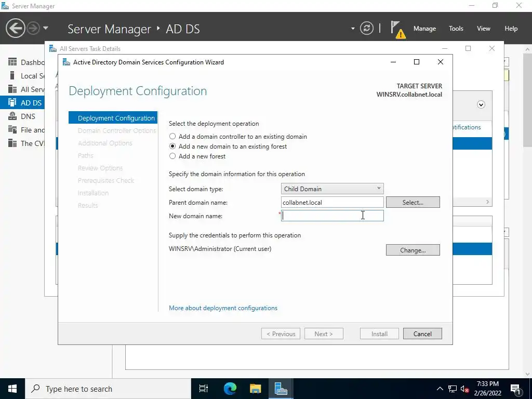This screenshot has width=532, height=399.
Task: Click the All Servers Task Details title icon
Action: (53, 48)
